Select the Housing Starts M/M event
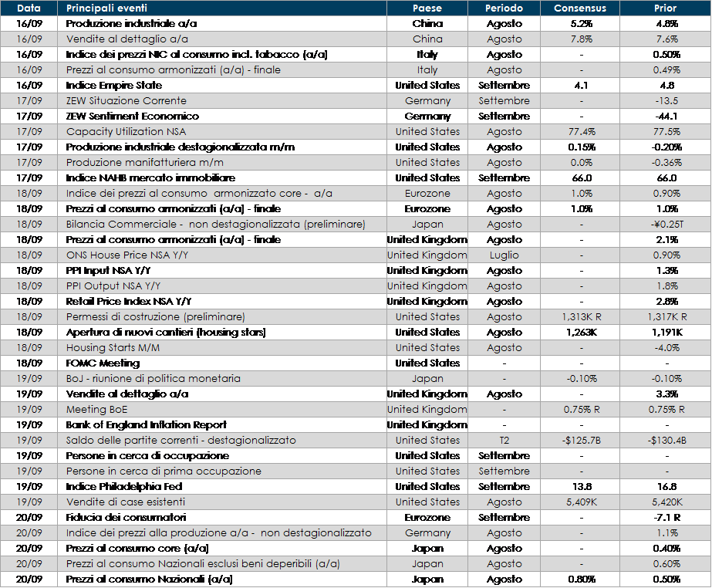Screen dimensions: 712x588 pos(113,348)
